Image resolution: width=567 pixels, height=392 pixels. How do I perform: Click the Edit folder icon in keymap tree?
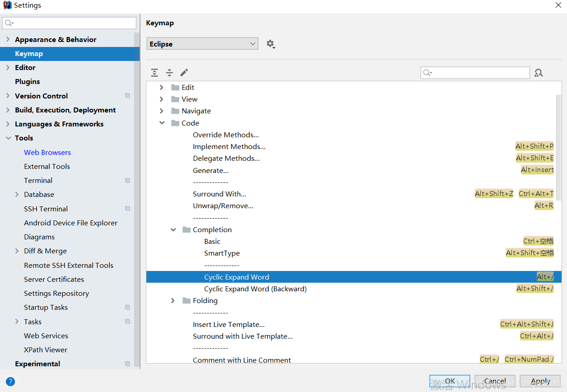coord(175,87)
